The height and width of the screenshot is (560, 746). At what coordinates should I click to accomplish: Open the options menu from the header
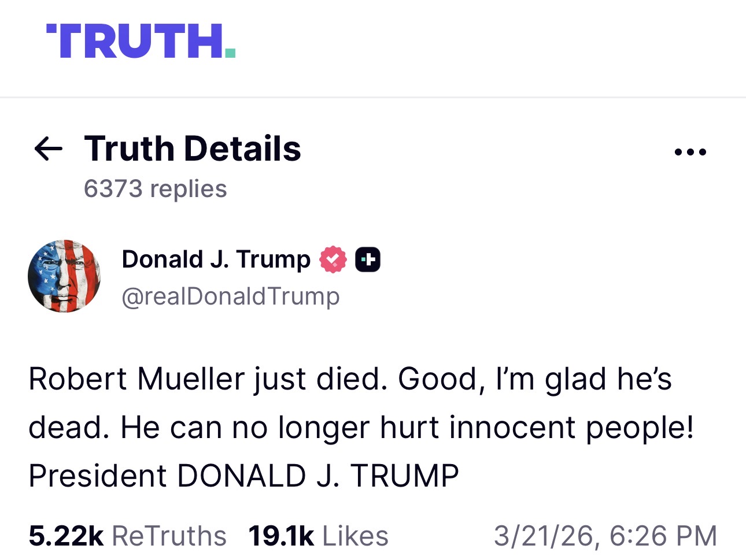point(690,151)
